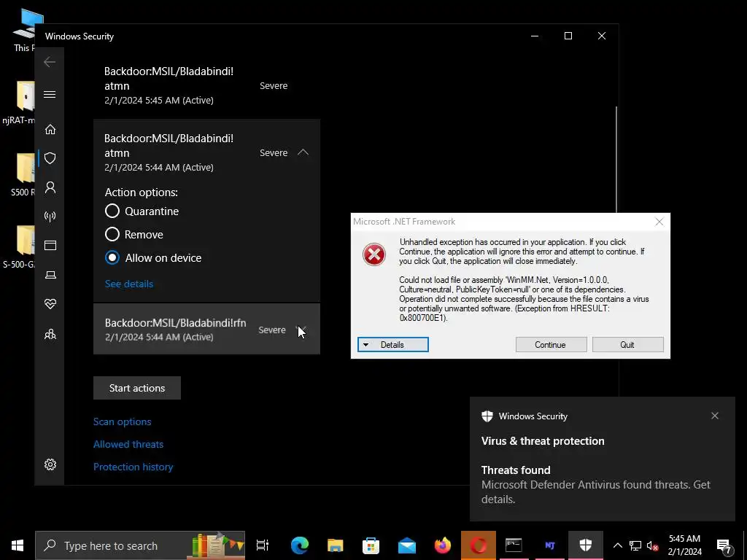
Task: Select the njRAT folder on the desktop
Action: pyautogui.click(x=18, y=102)
